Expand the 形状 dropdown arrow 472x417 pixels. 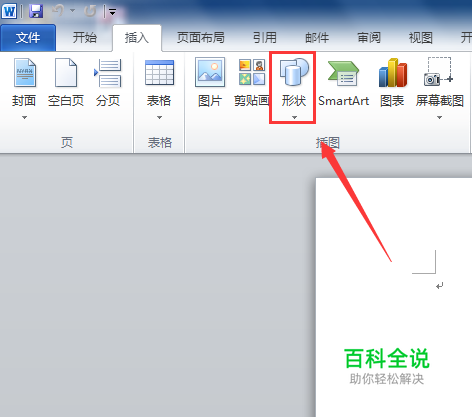[294, 117]
